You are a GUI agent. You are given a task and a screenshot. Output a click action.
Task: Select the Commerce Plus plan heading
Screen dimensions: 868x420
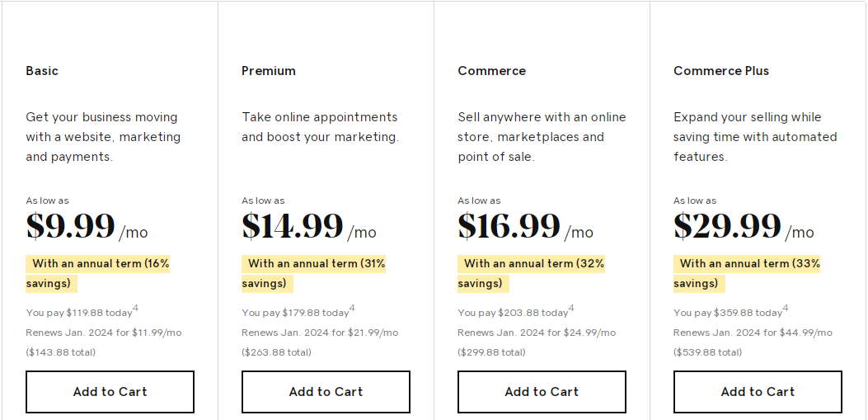point(721,71)
